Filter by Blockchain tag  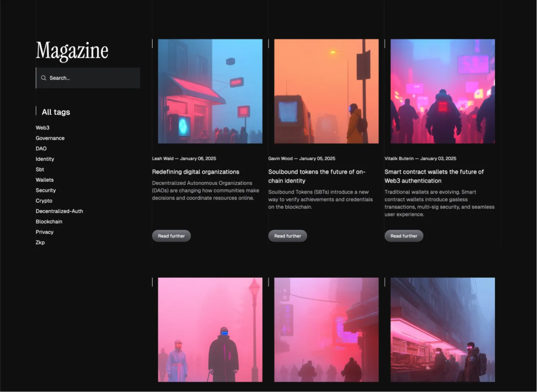click(49, 222)
